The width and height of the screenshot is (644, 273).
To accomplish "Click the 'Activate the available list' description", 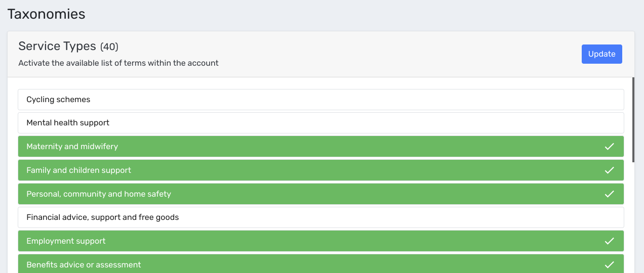I will tap(118, 63).
